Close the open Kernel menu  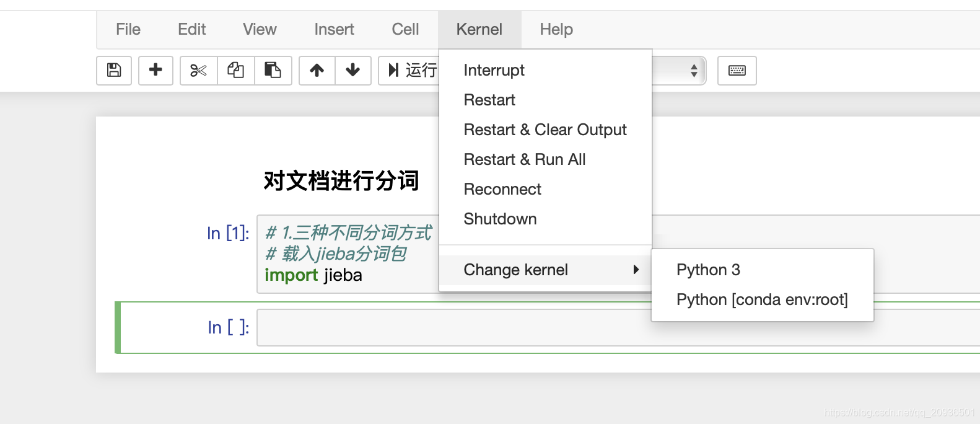(x=479, y=29)
